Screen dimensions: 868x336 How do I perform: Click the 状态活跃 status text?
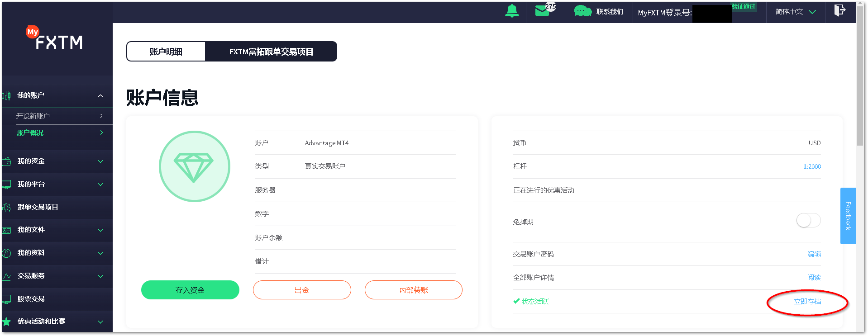(x=535, y=302)
